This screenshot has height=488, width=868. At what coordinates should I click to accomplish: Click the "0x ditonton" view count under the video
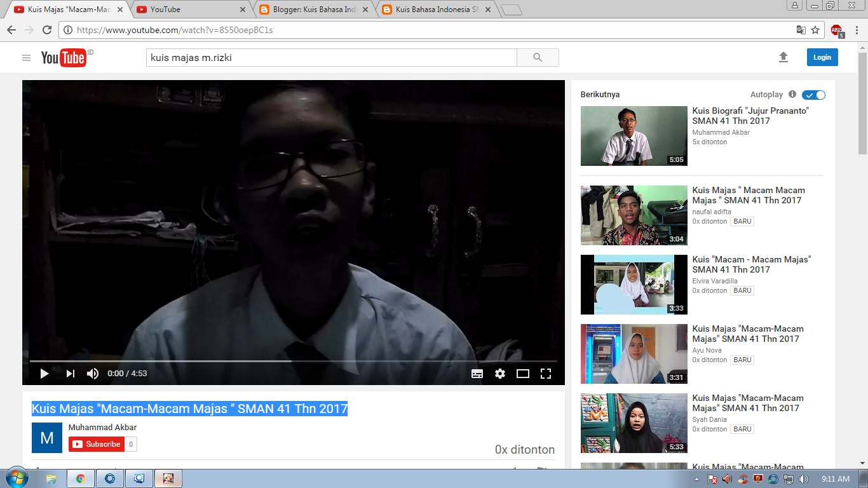point(525,450)
